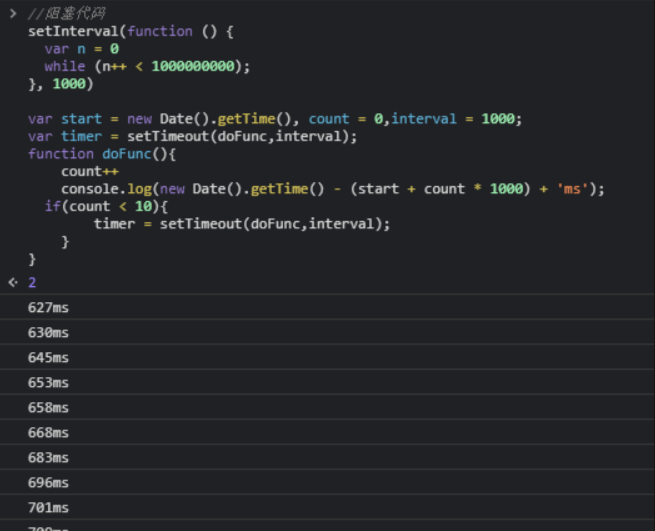The width and height of the screenshot is (655, 531).
Task: Select the 683ms log entry
Action: [328, 458]
